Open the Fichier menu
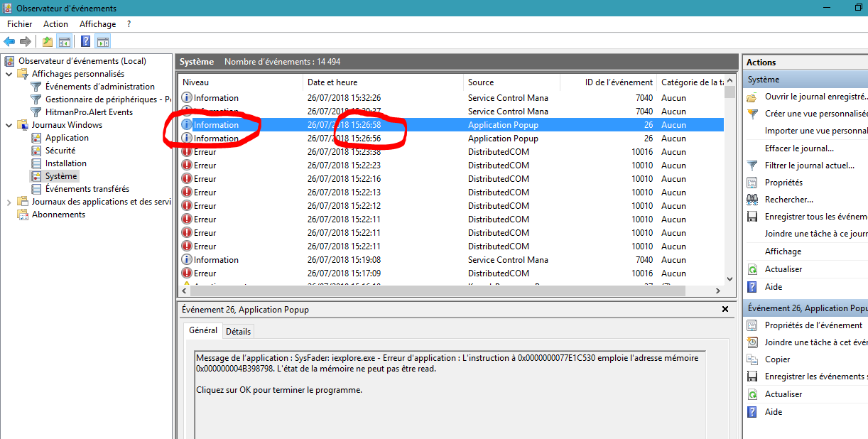 pos(20,24)
